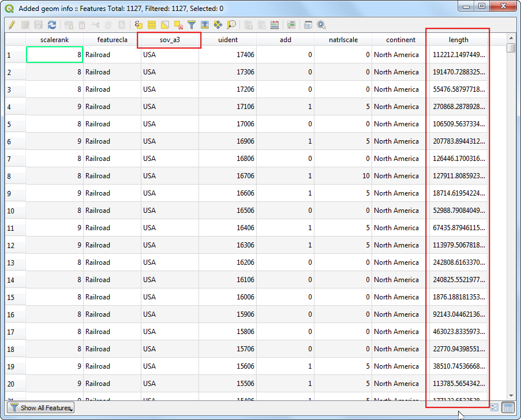
Task: Click the Invert Selection icon
Action: tap(165, 25)
